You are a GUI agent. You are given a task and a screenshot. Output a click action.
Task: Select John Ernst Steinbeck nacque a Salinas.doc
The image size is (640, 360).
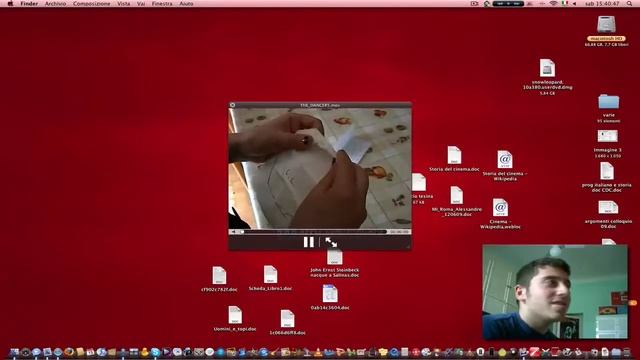[x=335, y=258]
